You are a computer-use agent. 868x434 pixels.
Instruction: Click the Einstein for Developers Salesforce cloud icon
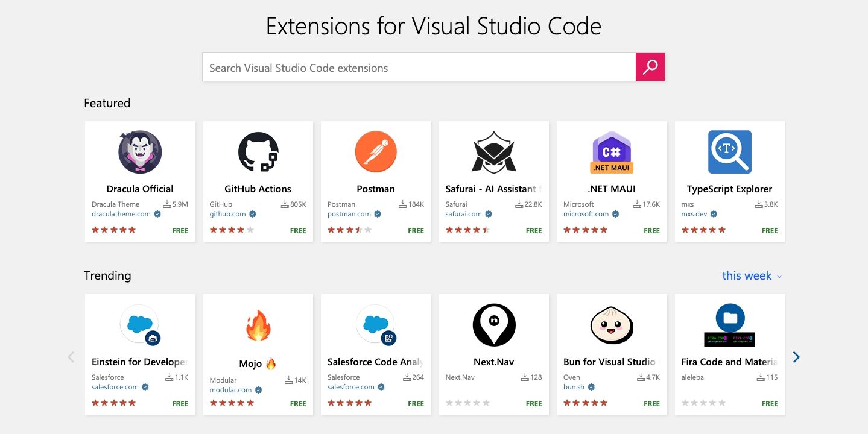click(x=140, y=325)
